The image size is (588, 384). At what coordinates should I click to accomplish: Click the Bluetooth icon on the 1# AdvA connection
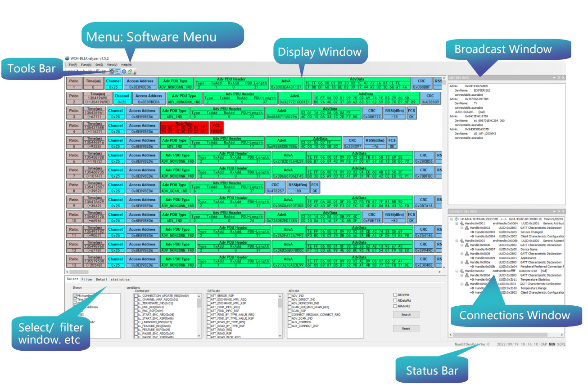(457, 219)
